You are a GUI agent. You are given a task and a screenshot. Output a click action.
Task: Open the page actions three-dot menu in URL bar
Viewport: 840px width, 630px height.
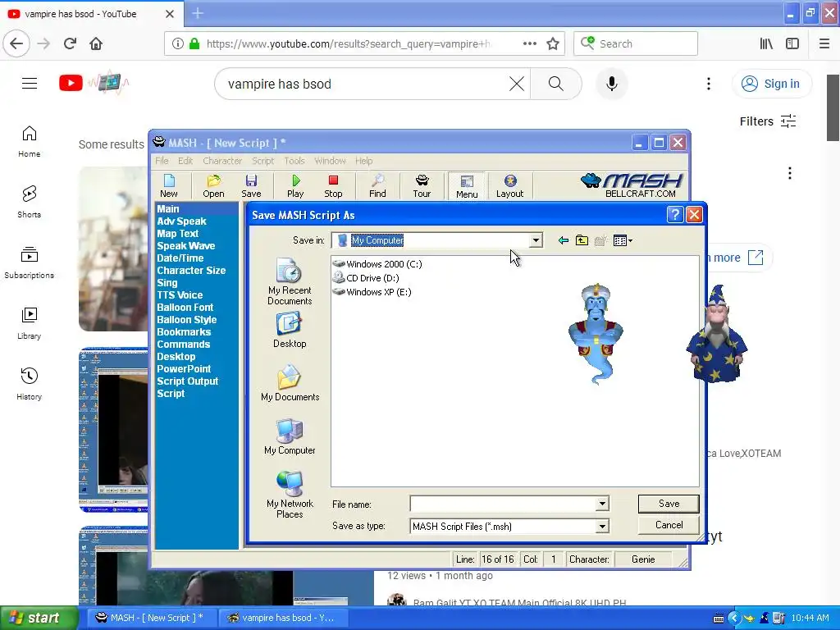pos(529,43)
